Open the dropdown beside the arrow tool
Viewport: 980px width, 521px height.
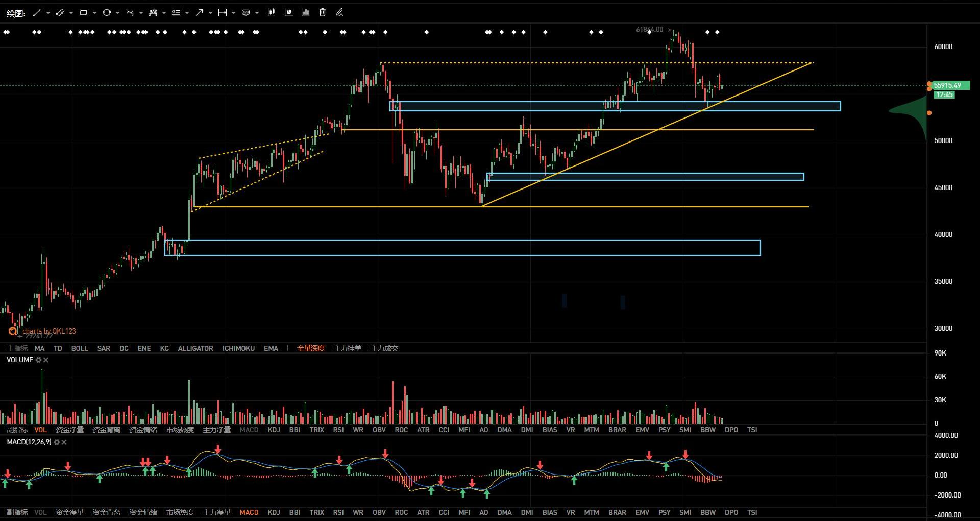210,13
